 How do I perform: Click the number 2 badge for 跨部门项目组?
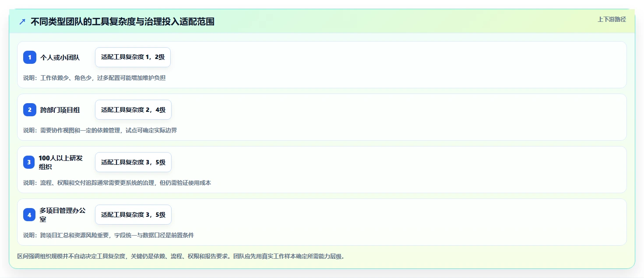[30, 110]
